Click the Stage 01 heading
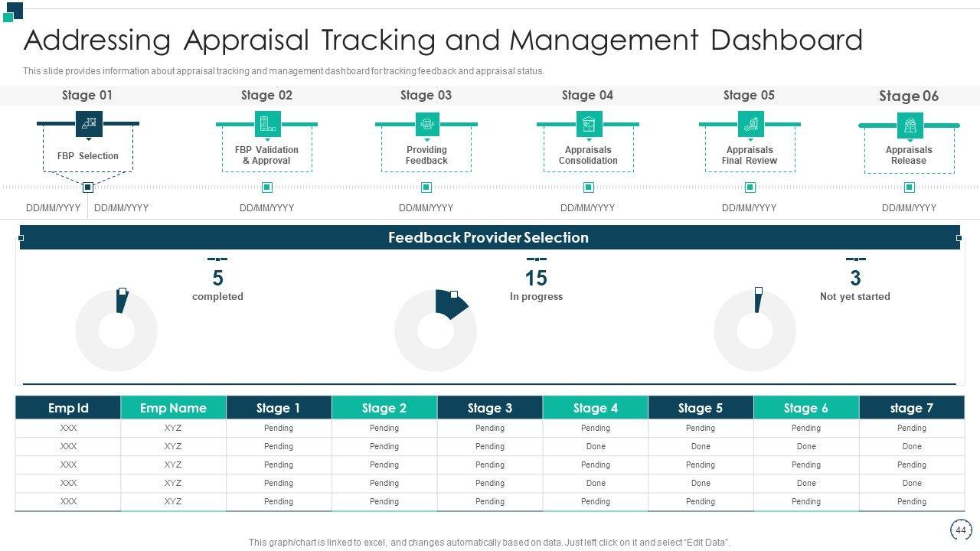The width and height of the screenshot is (980, 551). 87,95
